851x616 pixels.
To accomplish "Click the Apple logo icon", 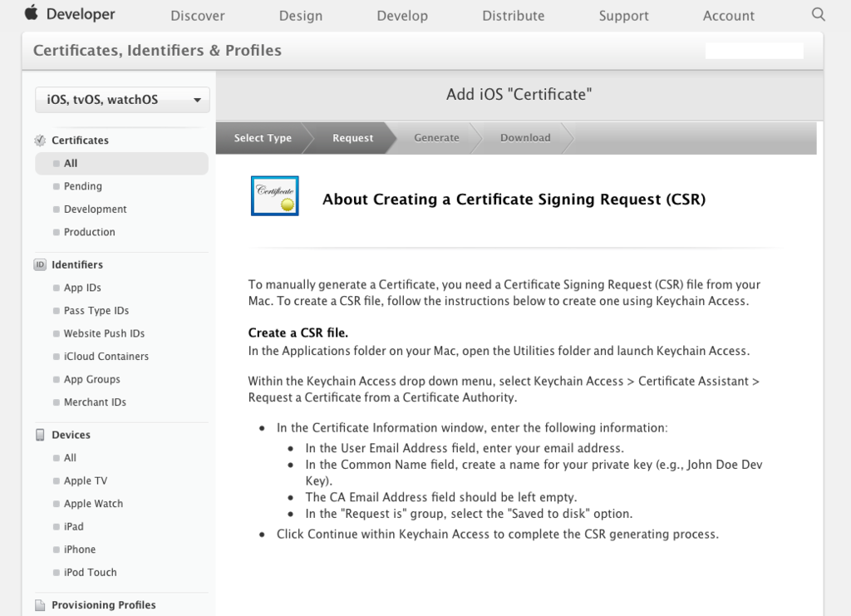I will [32, 12].
